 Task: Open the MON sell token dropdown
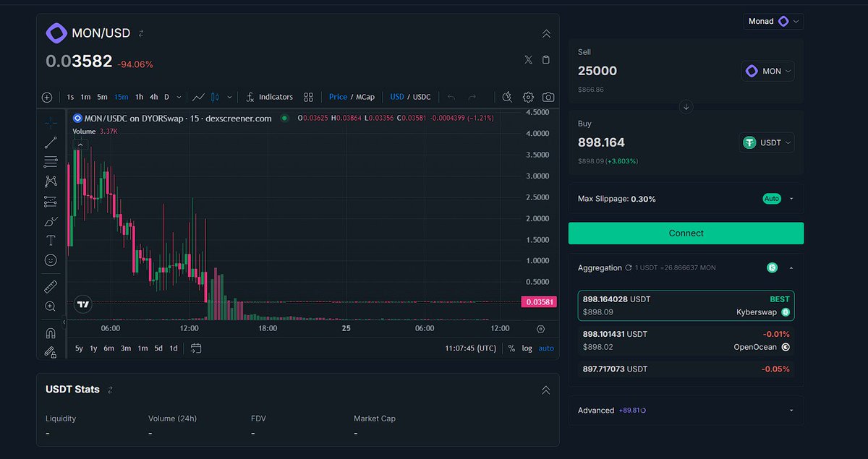(x=767, y=71)
